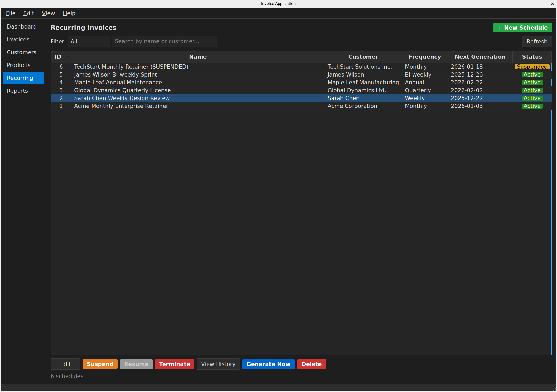Open the View menu
The height and width of the screenshot is (392, 557).
(48, 13)
